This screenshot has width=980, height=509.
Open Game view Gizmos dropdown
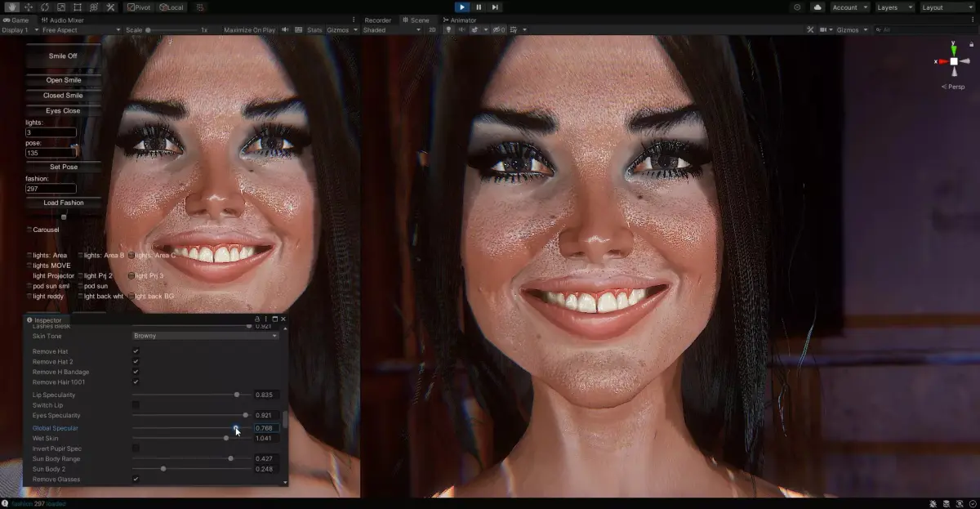pos(341,29)
